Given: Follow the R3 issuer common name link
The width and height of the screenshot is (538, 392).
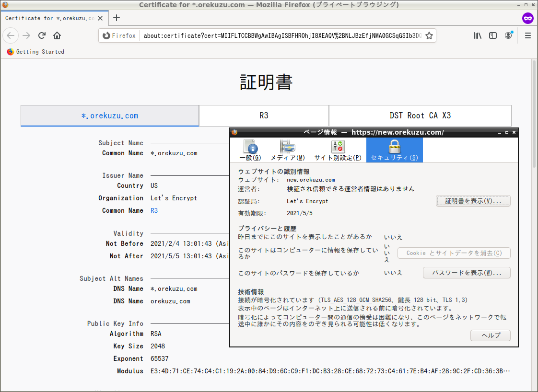Looking at the screenshot, I should pos(154,210).
